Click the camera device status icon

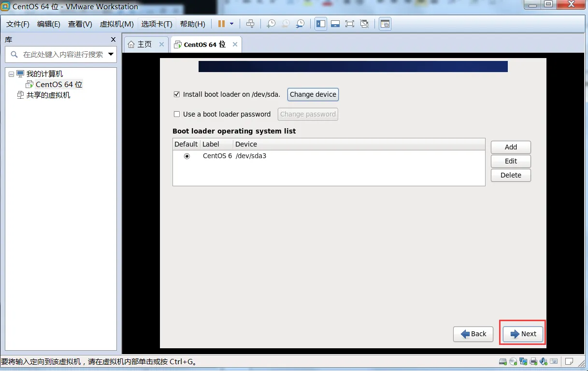point(554,361)
